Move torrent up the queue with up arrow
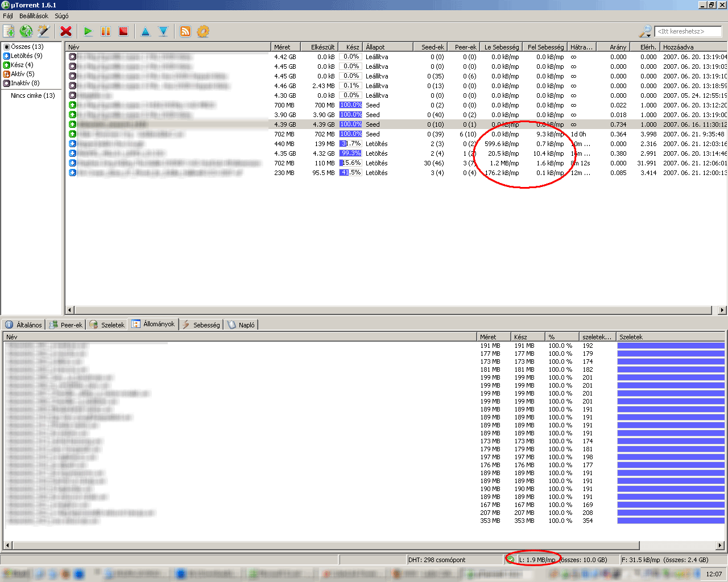728x582 pixels. point(146,31)
